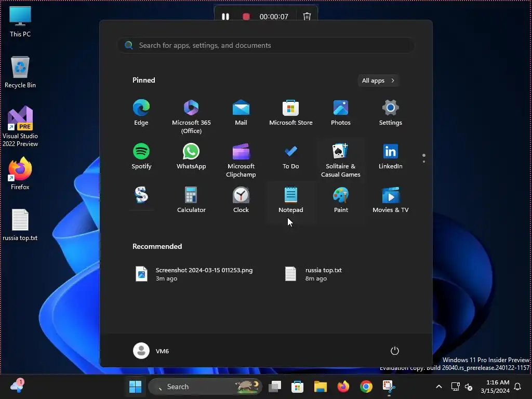
Task: Open Calculator
Action: [x=191, y=200]
